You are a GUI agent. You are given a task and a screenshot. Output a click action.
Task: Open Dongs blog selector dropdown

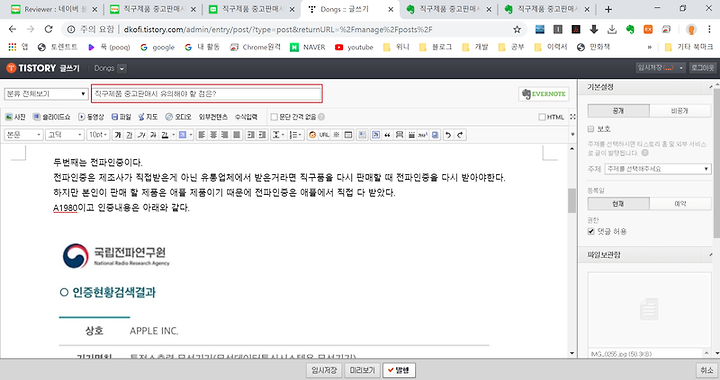[x=122, y=68]
